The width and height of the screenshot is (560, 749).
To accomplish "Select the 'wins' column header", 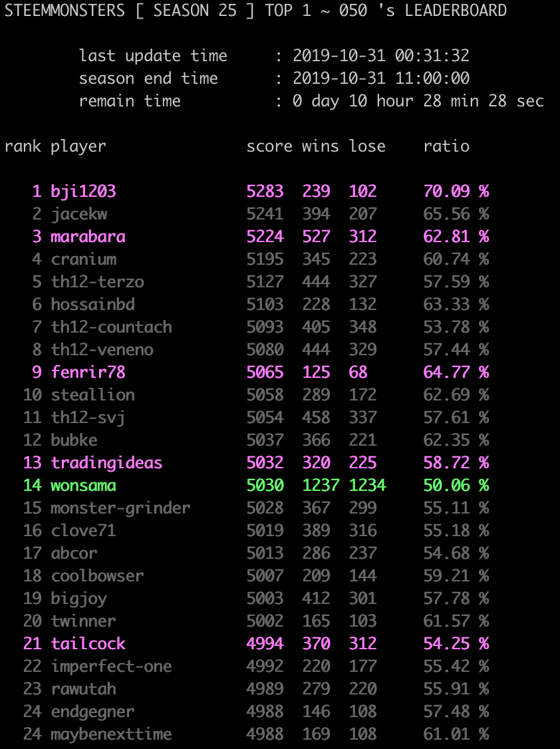I will click(x=321, y=146).
